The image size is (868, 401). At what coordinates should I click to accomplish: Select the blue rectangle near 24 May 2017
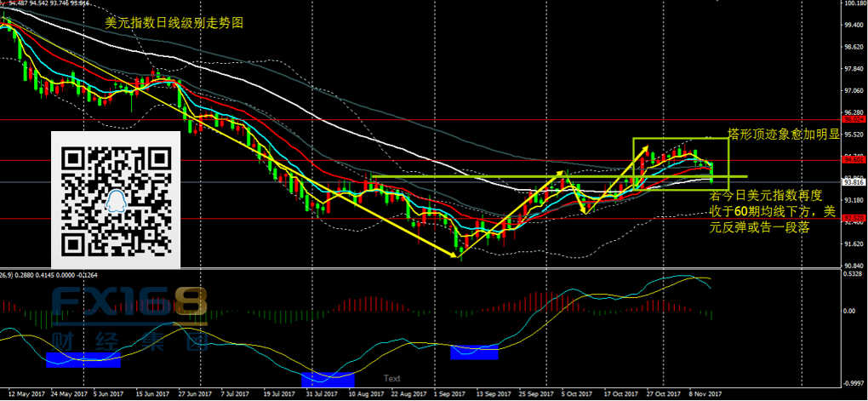click(83, 359)
